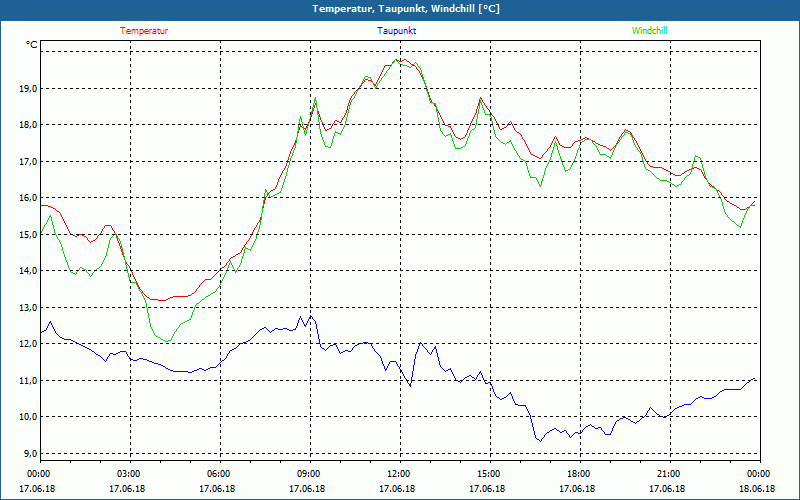Click the 16,0 y-axis value label
This screenshot has width=800, height=500.
click(x=26, y=198)
